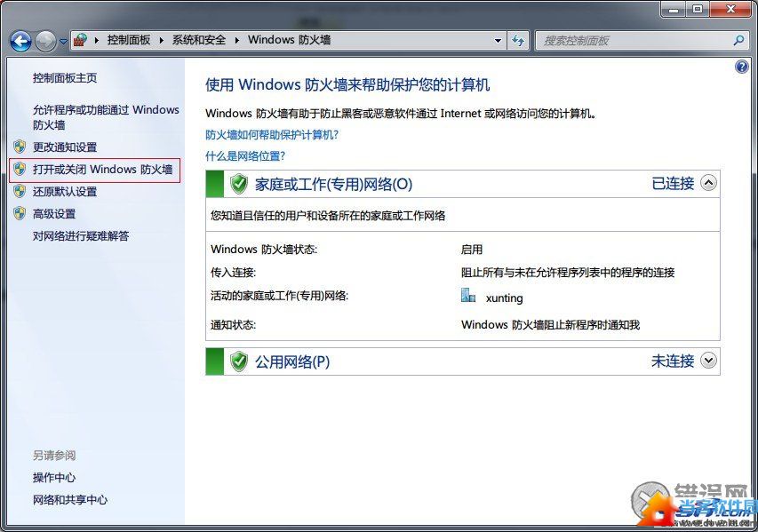Open 更改通知设置 link
758x532 pixels.
point(65,147)
